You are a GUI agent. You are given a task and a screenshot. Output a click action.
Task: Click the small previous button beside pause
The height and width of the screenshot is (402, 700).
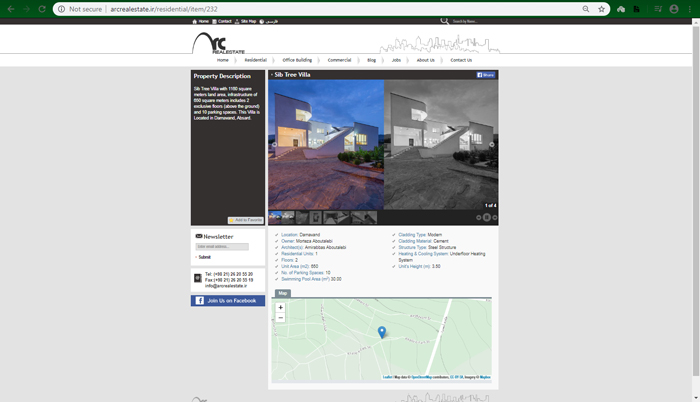point(479,218)
